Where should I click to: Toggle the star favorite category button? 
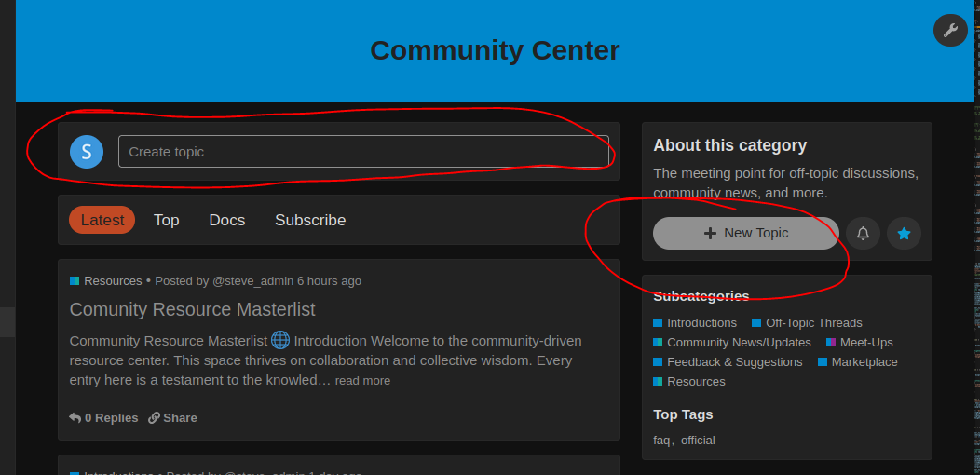903,233
